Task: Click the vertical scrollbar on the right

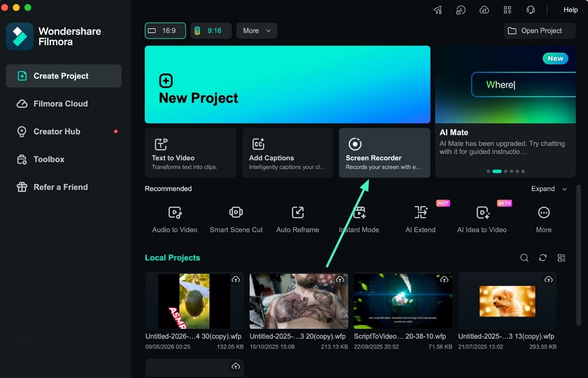Action: (x=579, y=255)
